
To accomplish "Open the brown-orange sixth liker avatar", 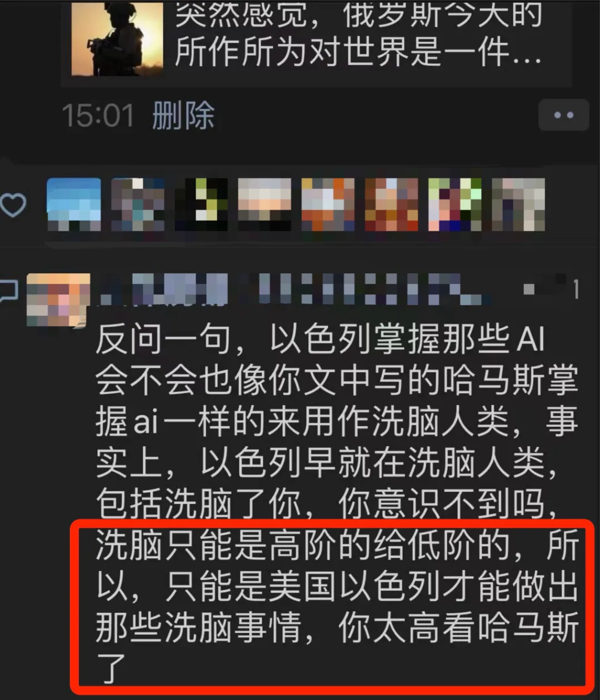I will click(392, 204).
